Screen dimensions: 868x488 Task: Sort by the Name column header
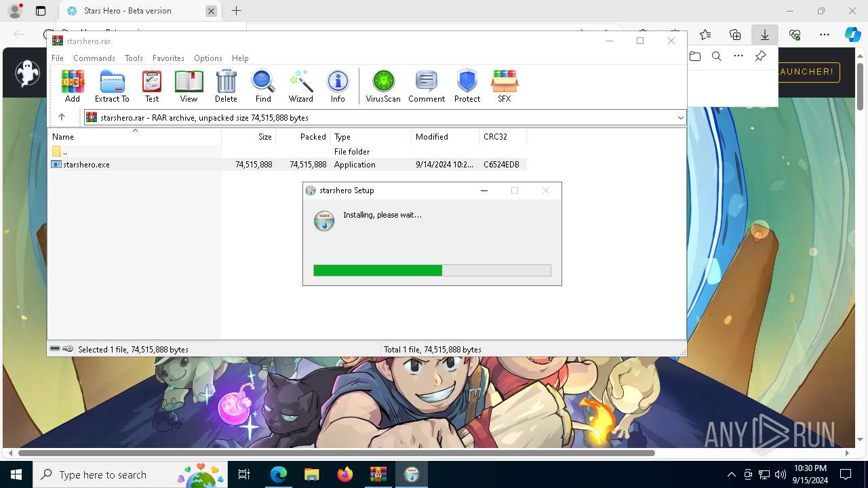click(x=135, y=137)
